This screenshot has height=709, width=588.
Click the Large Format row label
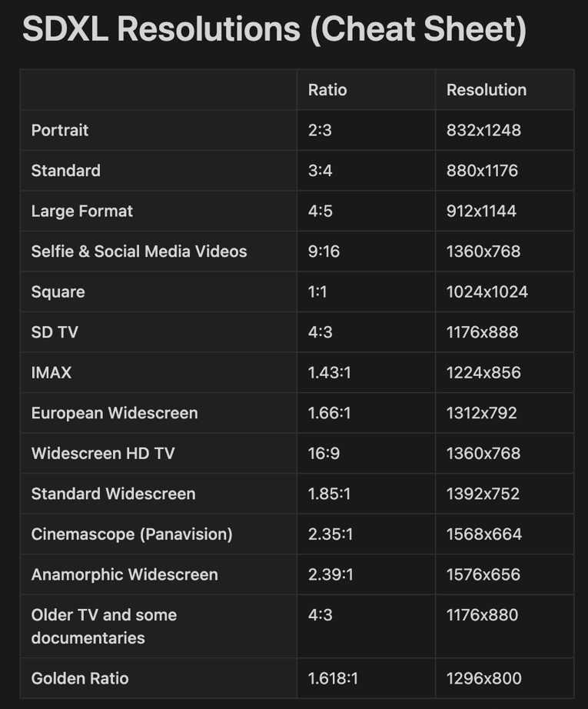tap(82, 211)
